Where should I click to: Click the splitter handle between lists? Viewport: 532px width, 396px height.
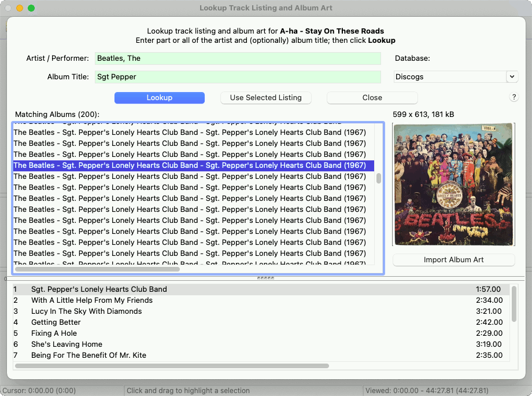click(265, 278)
